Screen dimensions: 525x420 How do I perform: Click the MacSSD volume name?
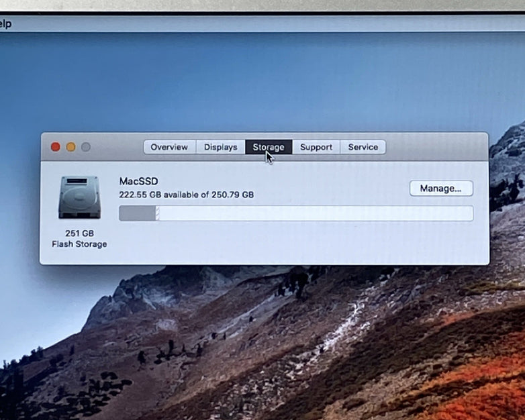click(x=139, y=181)
